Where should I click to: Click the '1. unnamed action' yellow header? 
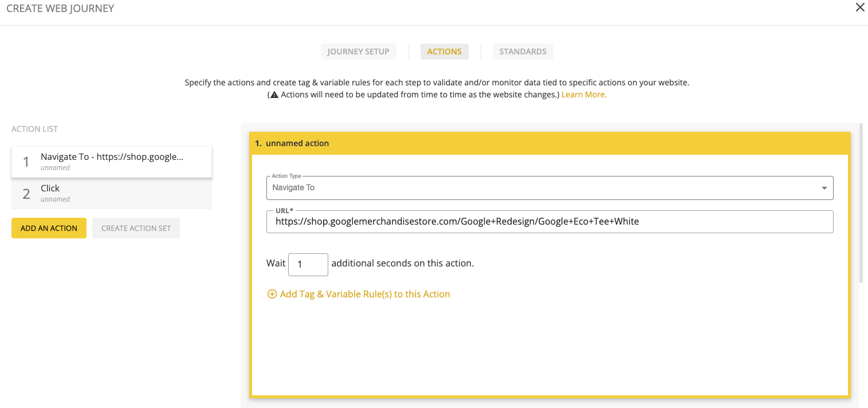549,143
